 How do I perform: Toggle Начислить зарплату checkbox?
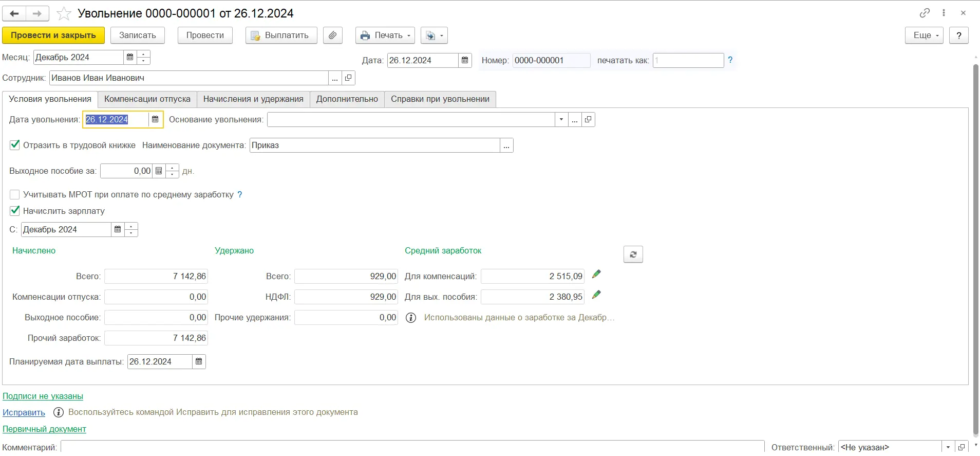click(15, 211)
